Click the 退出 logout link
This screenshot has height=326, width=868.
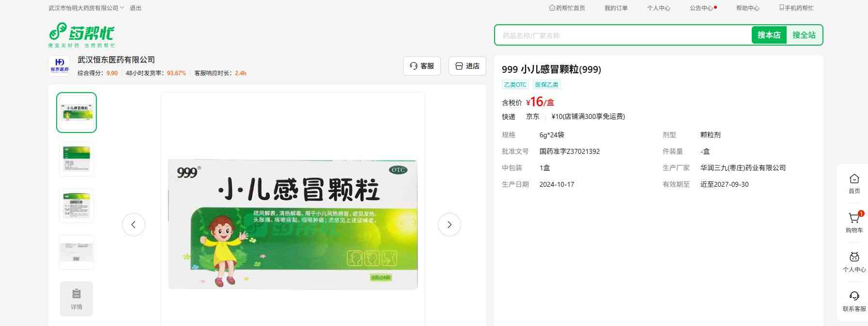(136, 8)
